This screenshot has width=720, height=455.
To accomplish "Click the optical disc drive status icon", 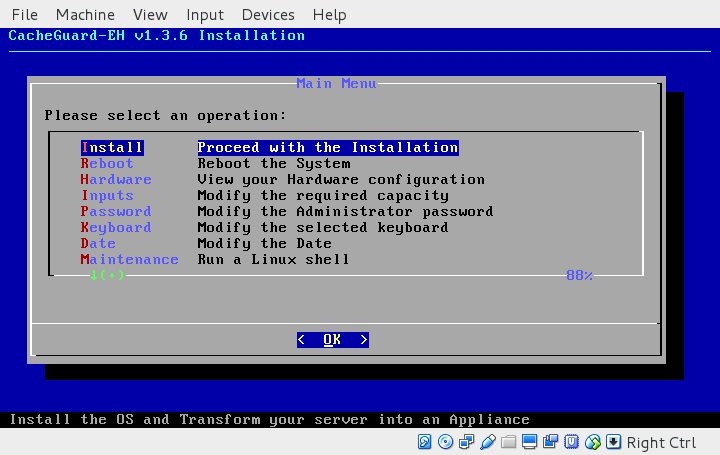I will click(446, 442).
